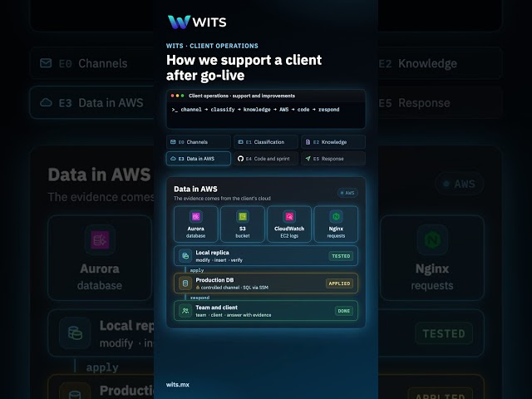Click the large E2 Knowledge tab in blurred background

coord(440,63)
